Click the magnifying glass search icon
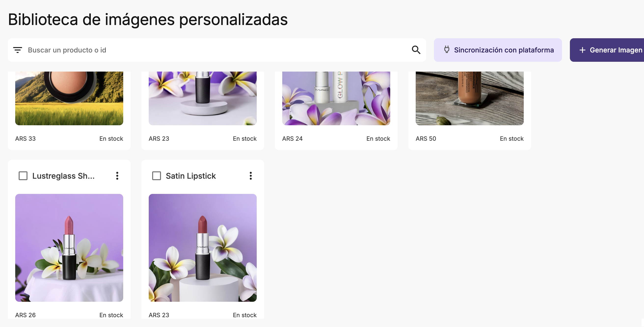 (x=416, y=50)
